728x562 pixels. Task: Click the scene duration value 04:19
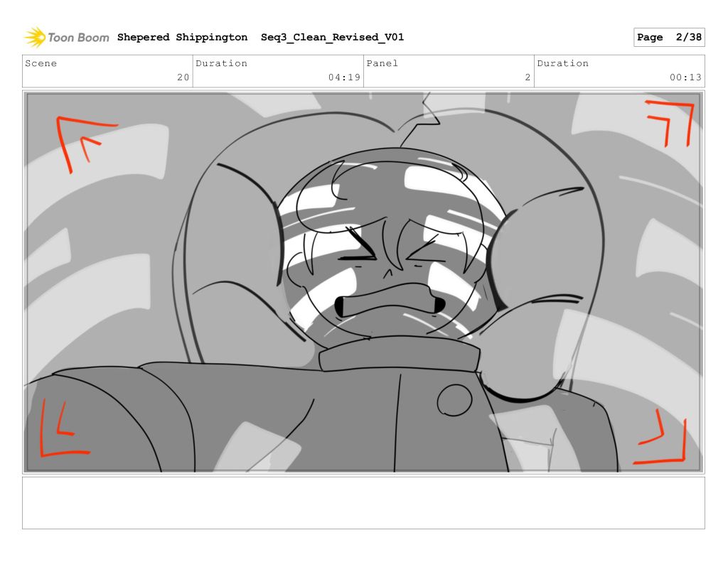[x=344, y=77]
